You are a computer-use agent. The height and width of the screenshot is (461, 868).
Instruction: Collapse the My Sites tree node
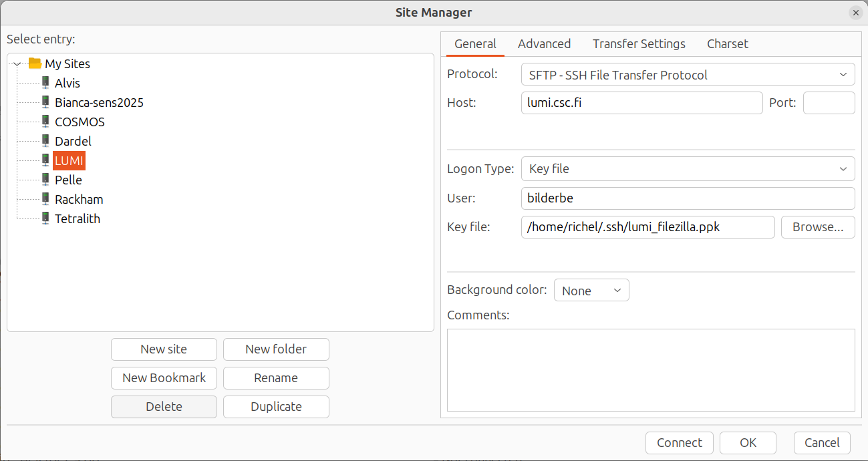click(15, 63)
